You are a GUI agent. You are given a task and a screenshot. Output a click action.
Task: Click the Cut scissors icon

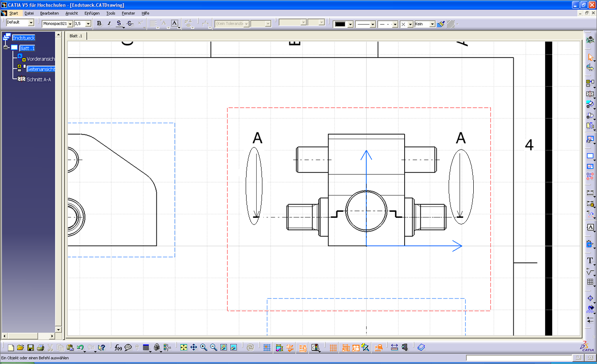(51, 348)
